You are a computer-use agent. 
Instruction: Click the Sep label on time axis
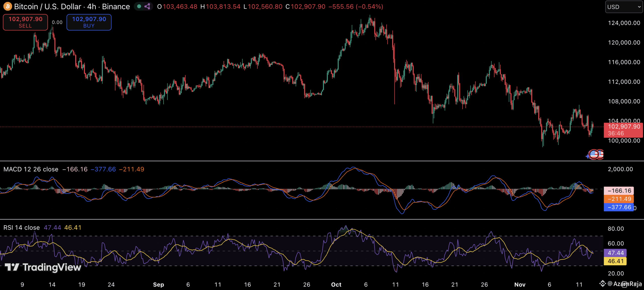(x=158, y=284)
